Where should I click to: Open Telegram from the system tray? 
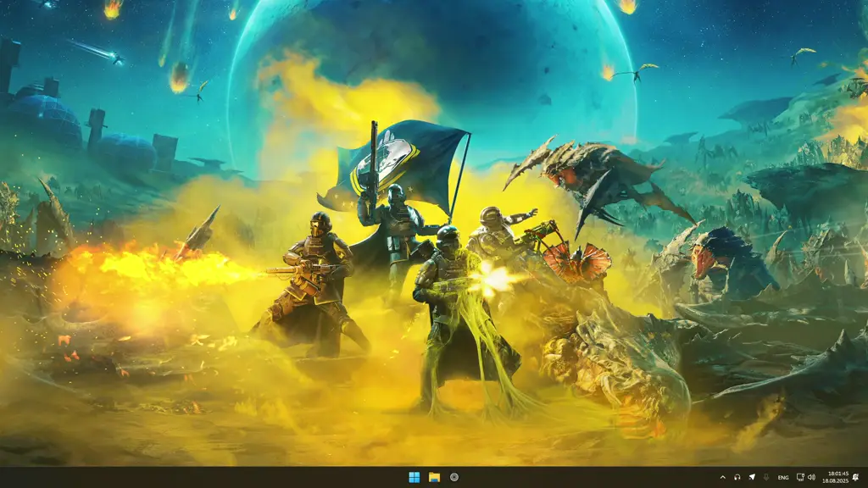[x=752, y=477]
